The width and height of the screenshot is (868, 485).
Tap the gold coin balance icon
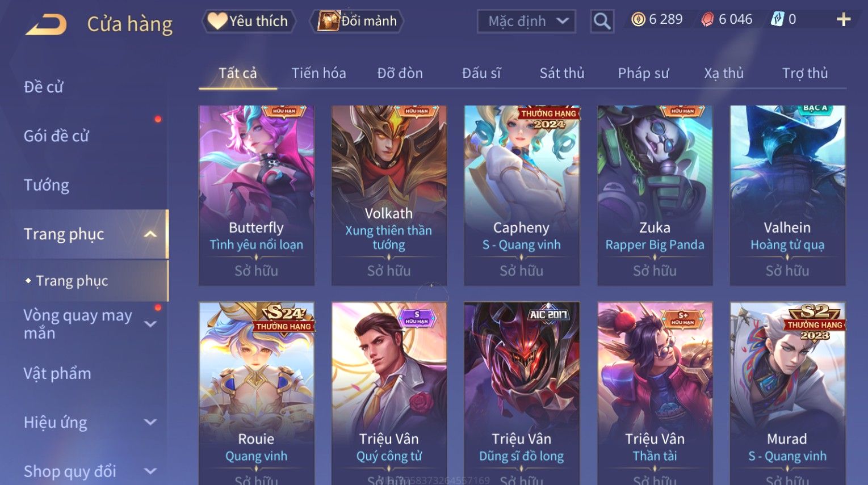point(639,20)
